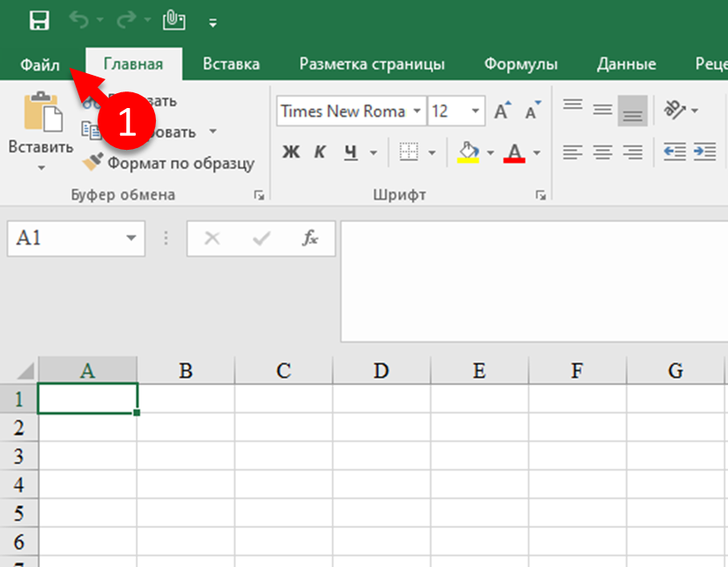
Task: Toggle underline with the Ч button
Action: click(x=351, y=152)
